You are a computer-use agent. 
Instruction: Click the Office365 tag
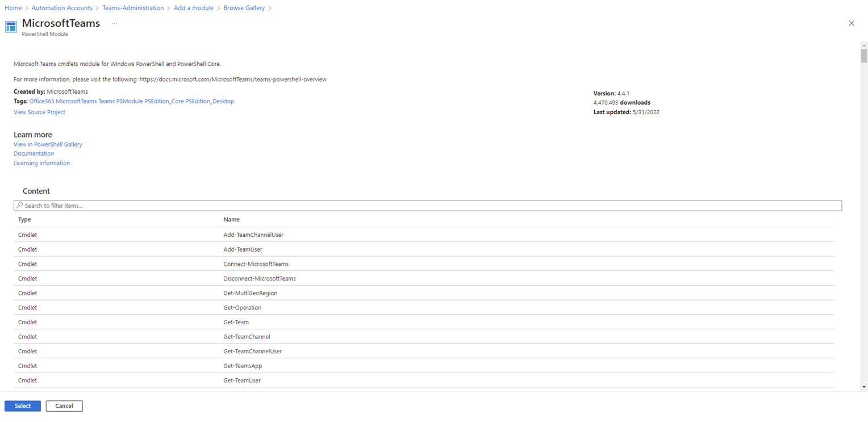pyautogui.click(x=41, y=101)
